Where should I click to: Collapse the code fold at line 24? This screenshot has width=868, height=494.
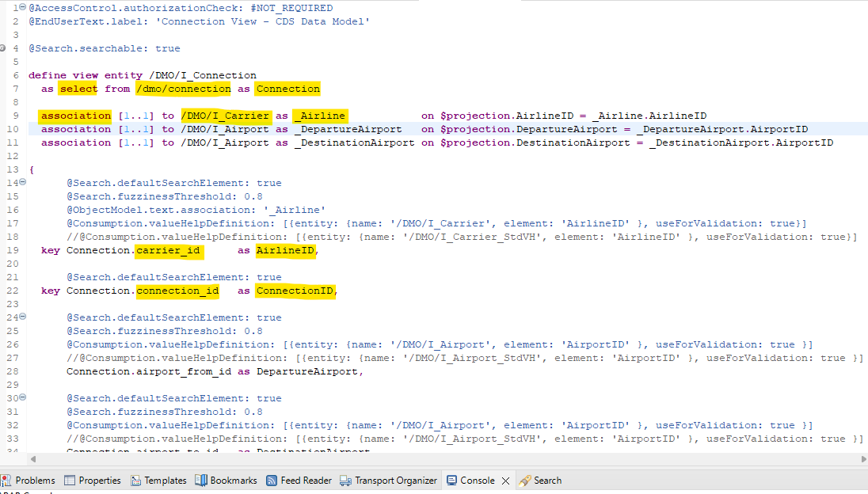(x=23, y=317)
